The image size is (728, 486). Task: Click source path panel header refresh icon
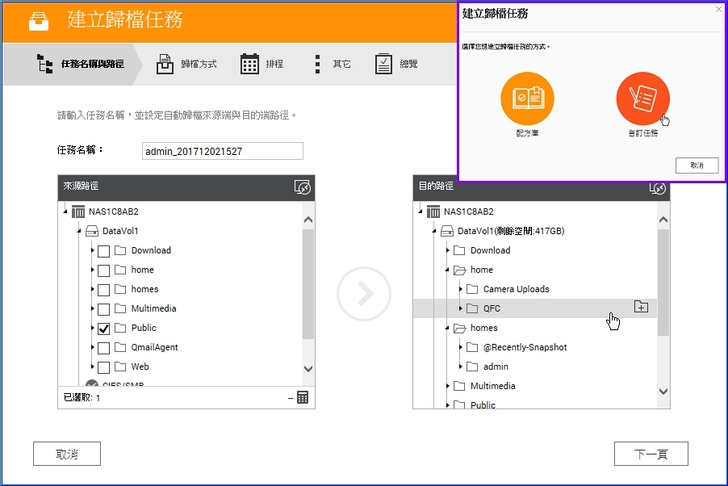click(303, 187)
